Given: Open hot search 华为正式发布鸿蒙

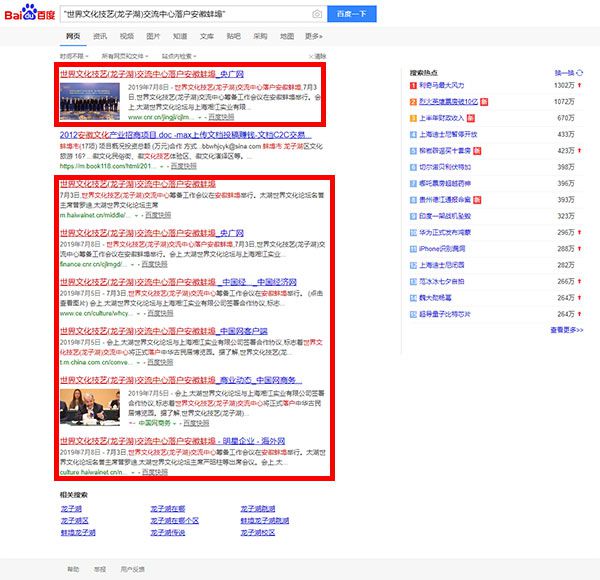Looking at the screenshot, I should click(x=445, y=232).
